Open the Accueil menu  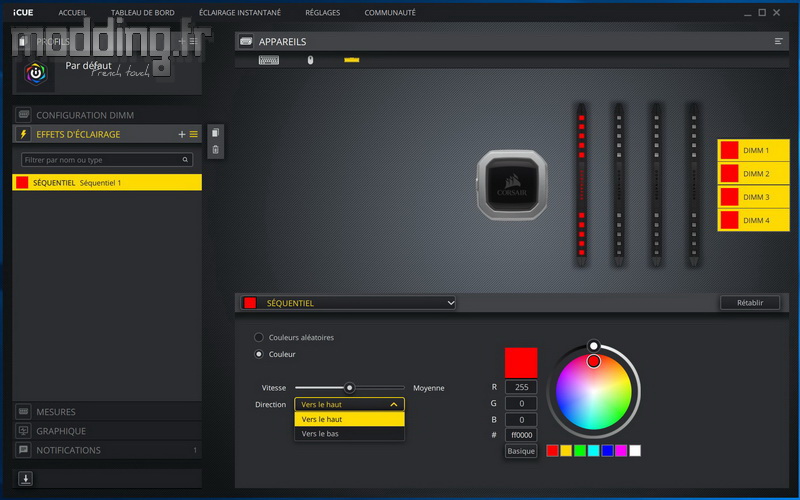(x=72, y=12)
